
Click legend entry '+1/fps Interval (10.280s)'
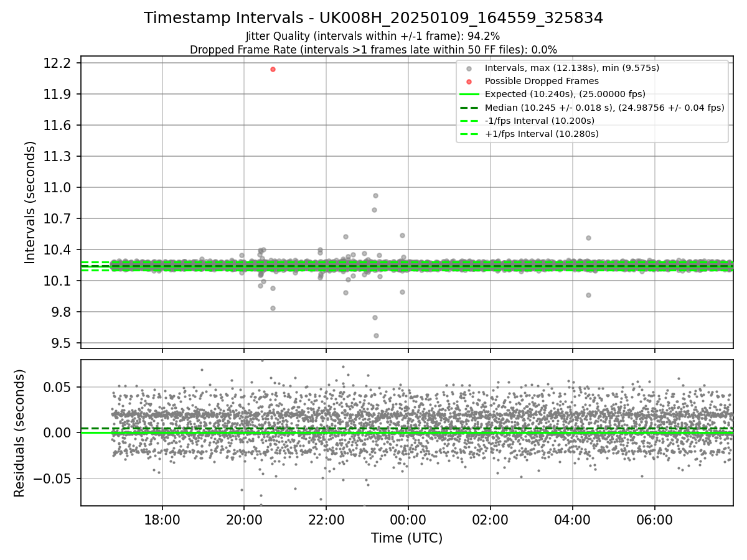542,133
